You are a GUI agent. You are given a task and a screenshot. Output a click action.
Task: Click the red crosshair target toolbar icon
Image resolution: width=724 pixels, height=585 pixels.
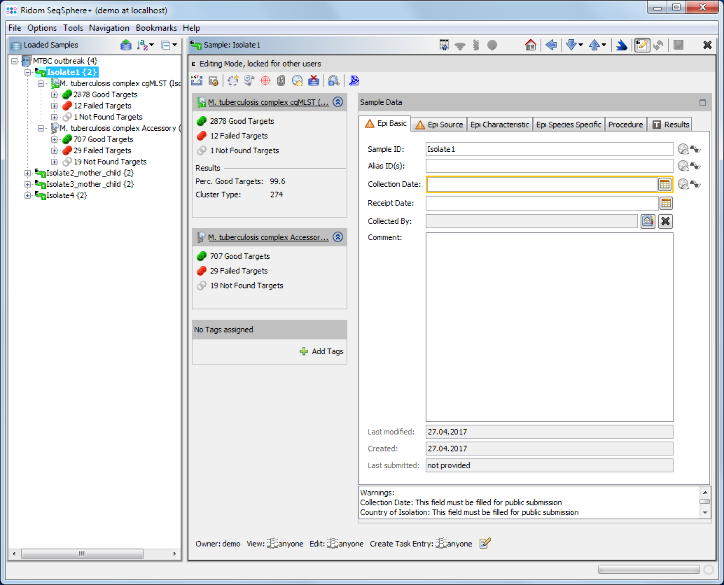point(265,81)
